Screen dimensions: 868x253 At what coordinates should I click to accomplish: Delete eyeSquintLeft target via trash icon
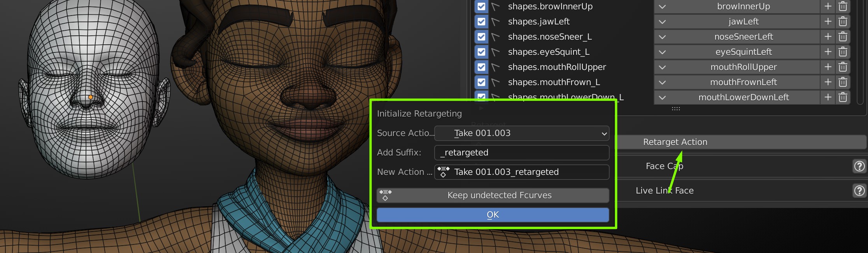[x=843, y=52]
